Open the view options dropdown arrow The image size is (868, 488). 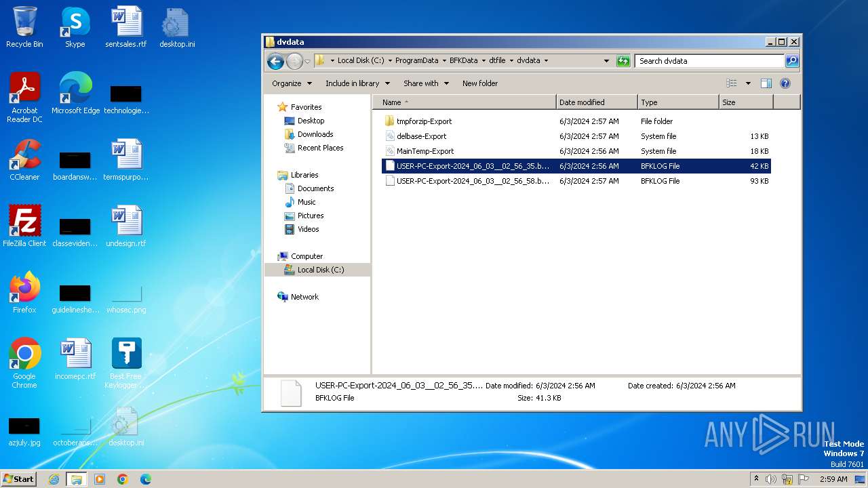click(x=748, y=83)
